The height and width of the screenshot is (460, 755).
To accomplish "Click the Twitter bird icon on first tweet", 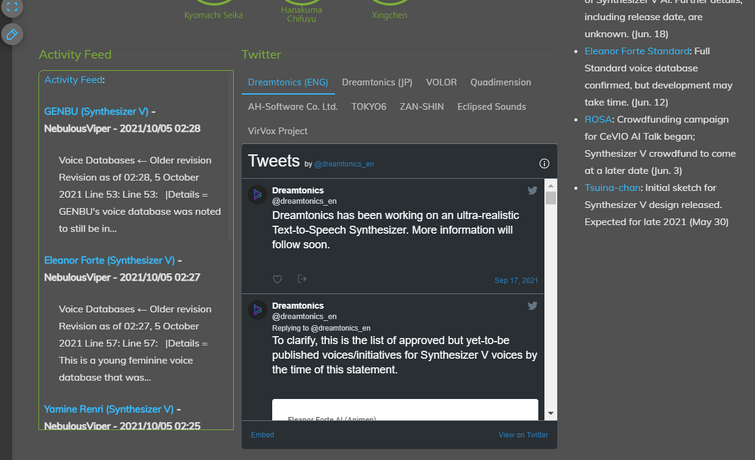I will pyautogui.click(x=532, y=190).
